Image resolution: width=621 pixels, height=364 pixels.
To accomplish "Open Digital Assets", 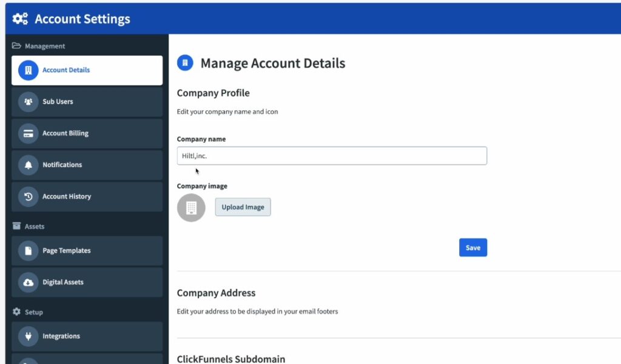I will click(87, 282).
